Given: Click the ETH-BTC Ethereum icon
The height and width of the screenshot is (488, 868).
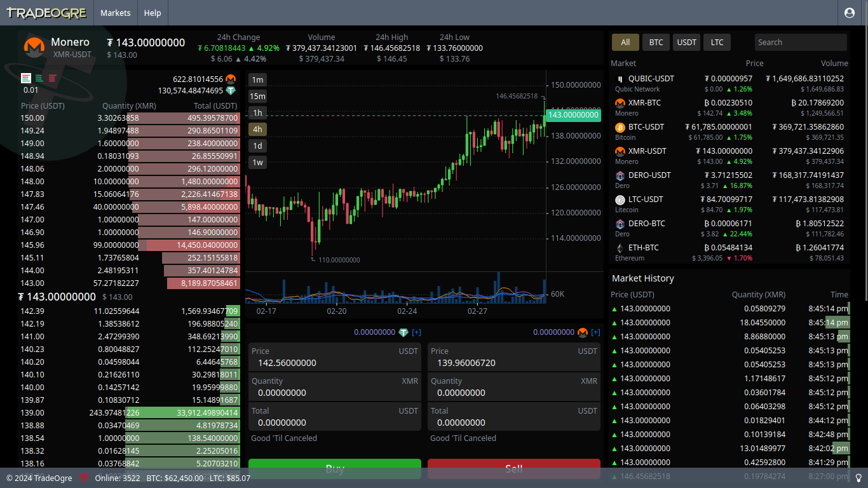Looking at the screenshot, I should coord(620,248).
